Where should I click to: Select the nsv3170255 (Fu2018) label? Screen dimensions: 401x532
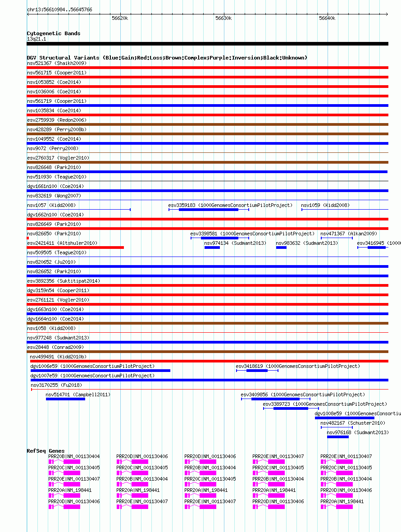(x=56, y=385)
